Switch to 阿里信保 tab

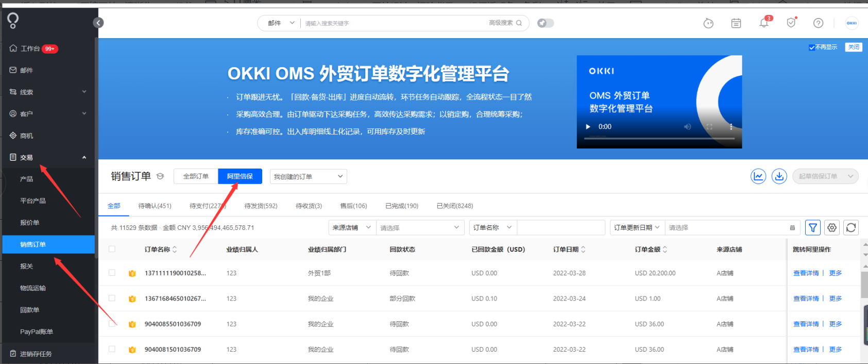pyautogui.click(x=240, y=176)
